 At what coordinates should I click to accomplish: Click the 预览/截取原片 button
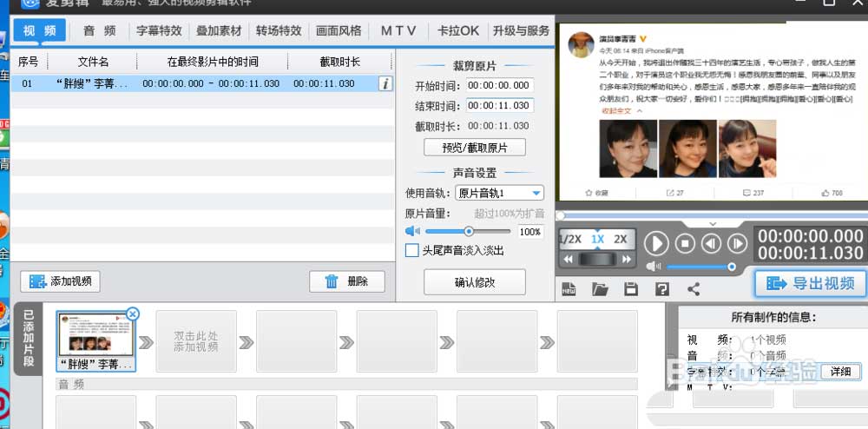(475, 148)
